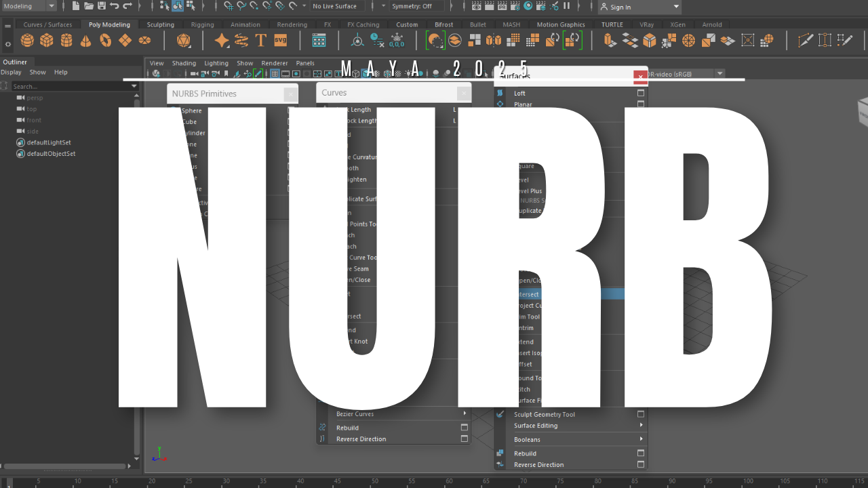Click the Outliner horizontal scrollbar
Image resolution: width=868 pixels, height=488 pixels.
point(66,466)
